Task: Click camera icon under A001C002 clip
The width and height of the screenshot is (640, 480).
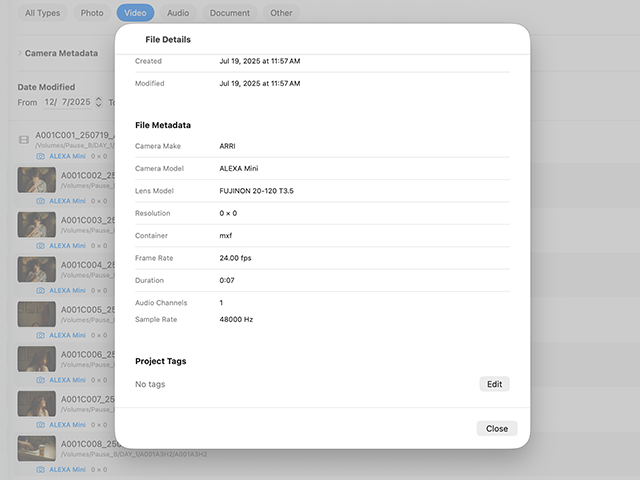Action: (x=40, y=201)
